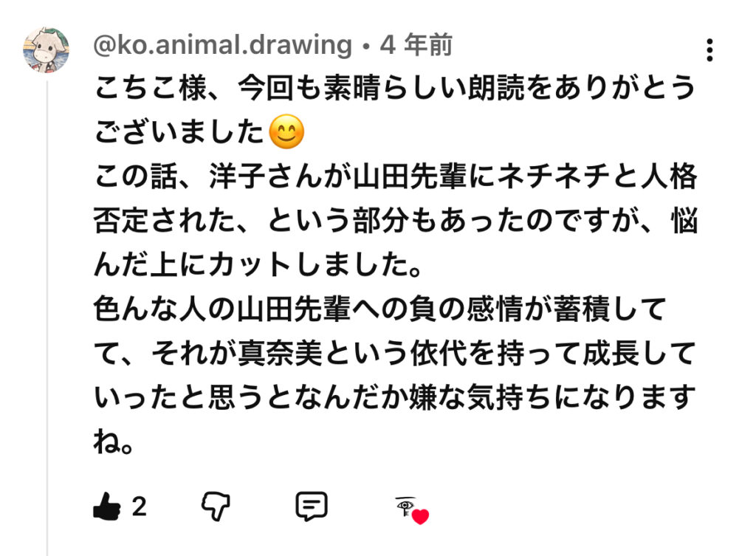Dislike the comment with thumbs-down
The image size is (756, 556).
[216, 507]
